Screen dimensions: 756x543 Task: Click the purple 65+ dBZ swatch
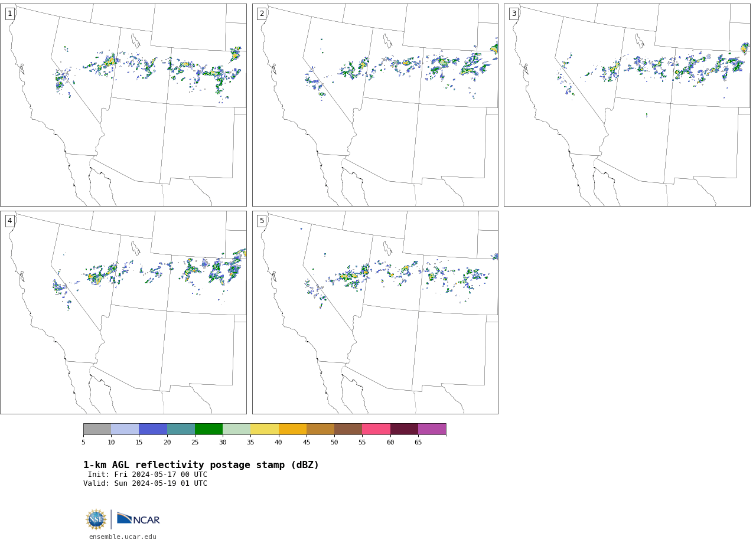coord(432,429)
